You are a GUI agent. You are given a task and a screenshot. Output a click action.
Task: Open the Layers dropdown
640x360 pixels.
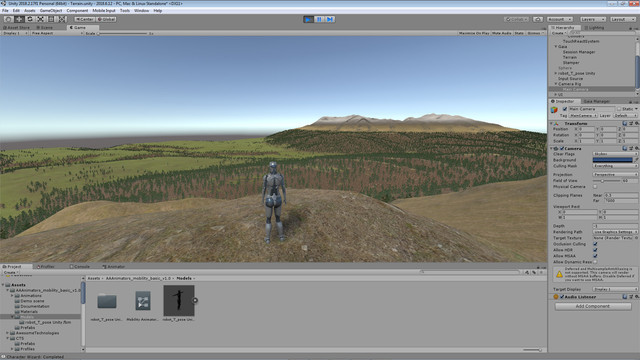click(x=593, y=19)
